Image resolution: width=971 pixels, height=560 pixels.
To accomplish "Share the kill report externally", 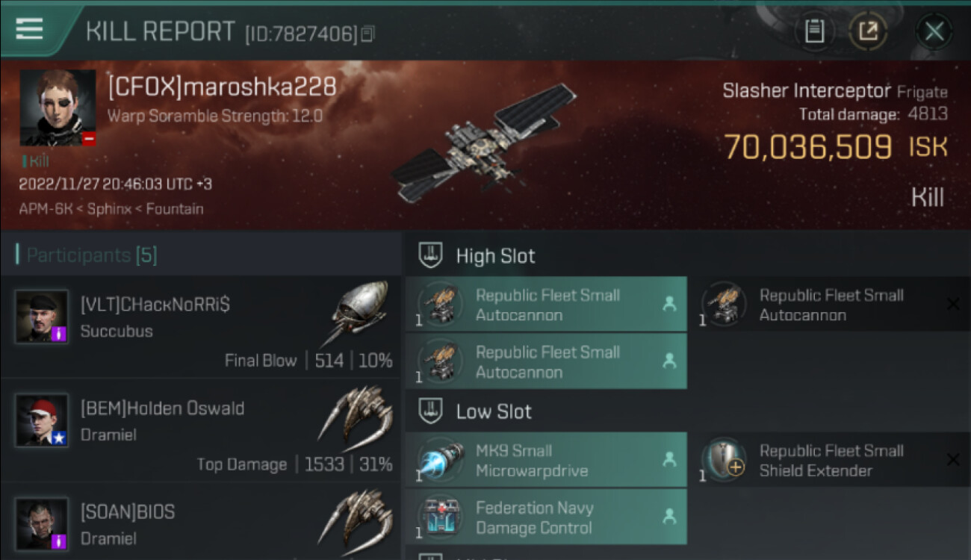I will tap(868, 31).
